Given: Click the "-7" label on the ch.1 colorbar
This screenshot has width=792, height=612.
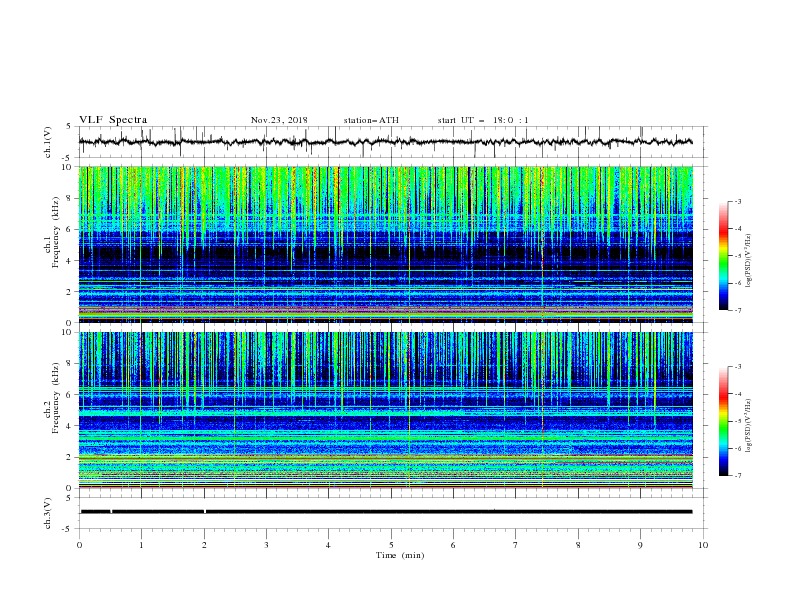Looking at the screenshot, I should click(x=738, y=310).
